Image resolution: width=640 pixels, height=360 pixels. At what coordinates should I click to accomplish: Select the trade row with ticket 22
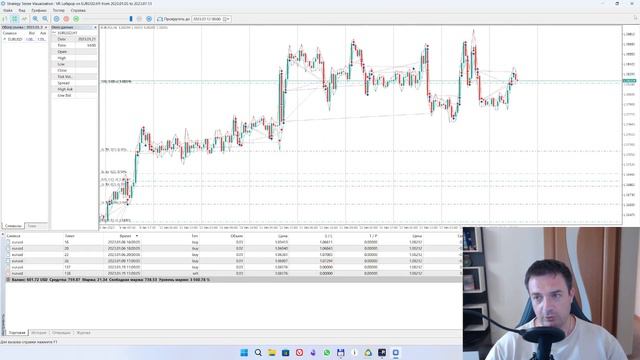pos(233,255)
